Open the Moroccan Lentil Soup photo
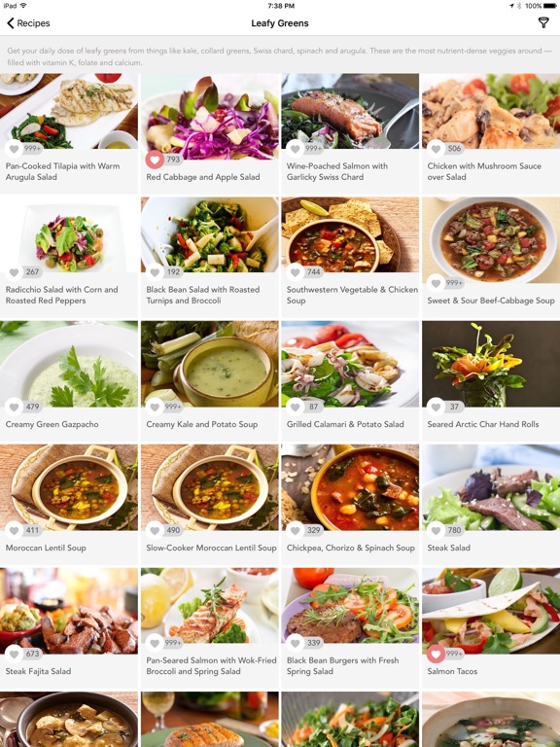Image resolution: width=560 pixels, height=747 pixels. 69,487
